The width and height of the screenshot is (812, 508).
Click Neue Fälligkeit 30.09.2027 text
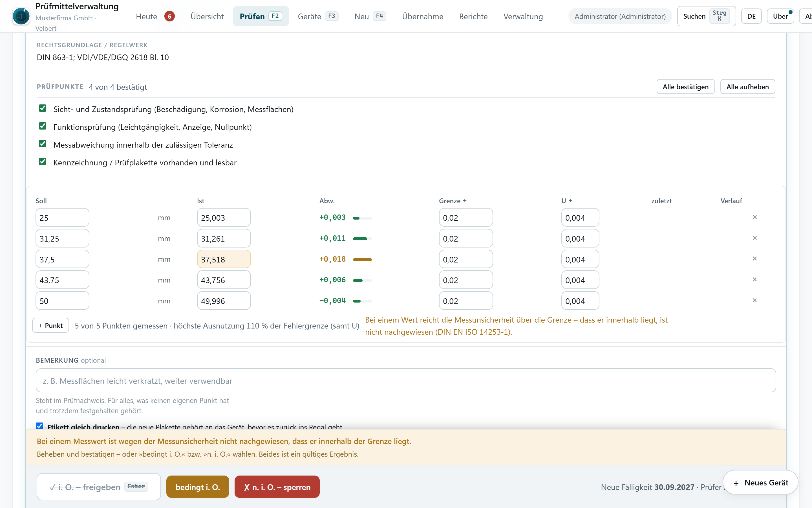pyautogui.click(x=647, y=487)
